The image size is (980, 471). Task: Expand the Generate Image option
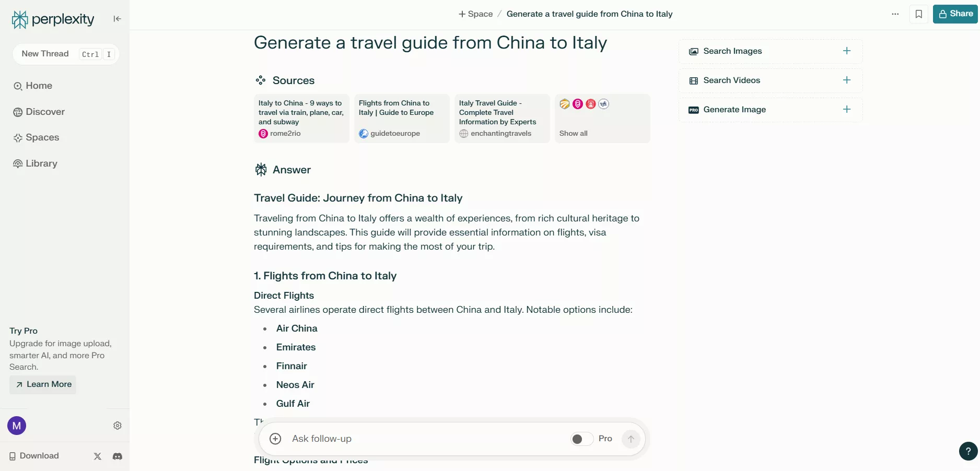847,110
